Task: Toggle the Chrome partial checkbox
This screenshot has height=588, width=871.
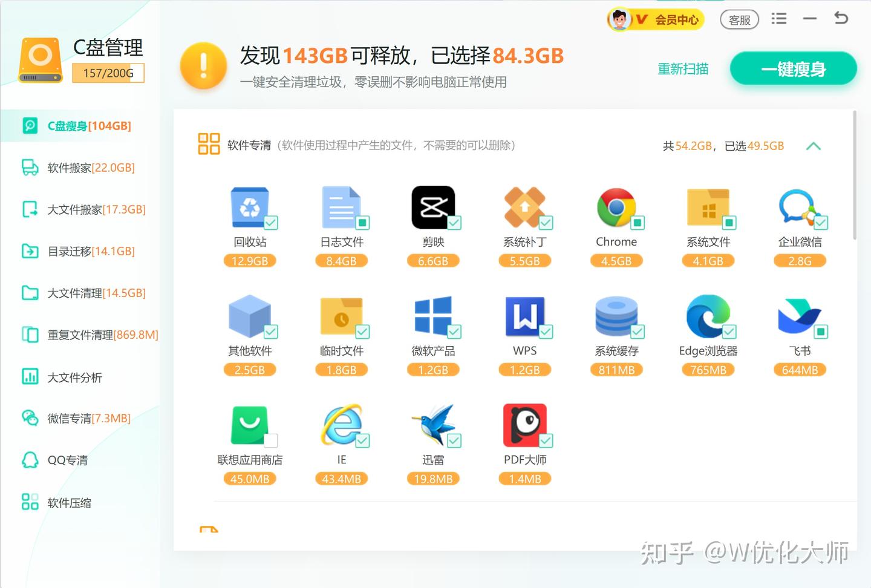Action: [638, 223]
